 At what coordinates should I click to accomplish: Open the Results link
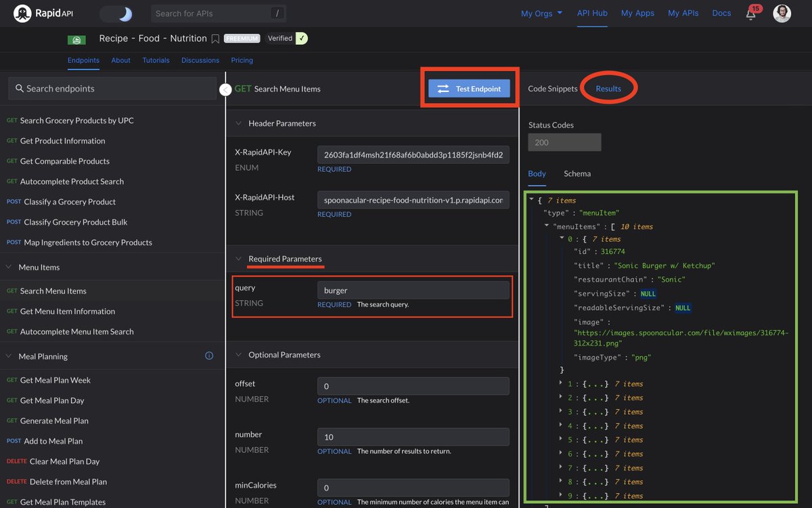(608, 88)
